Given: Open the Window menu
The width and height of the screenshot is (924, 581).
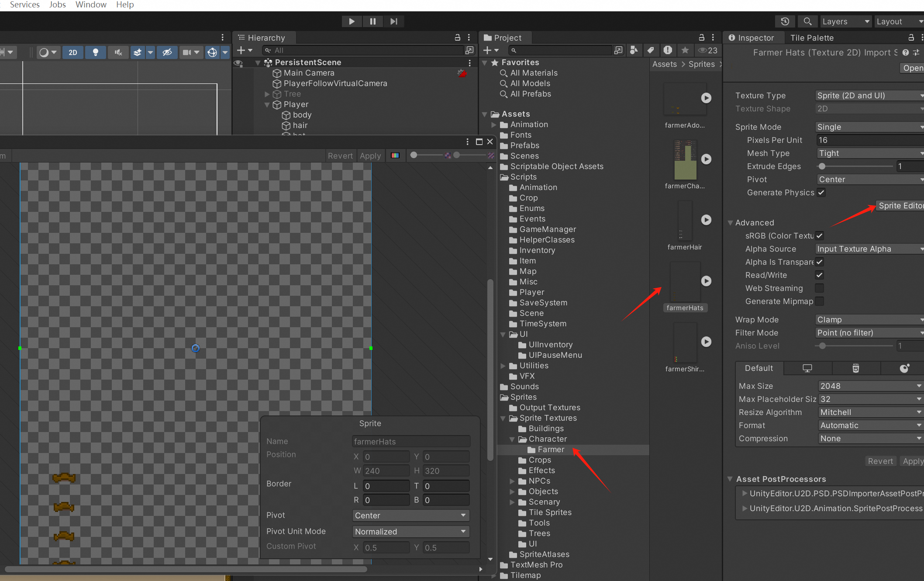Looking at the screenshot, I should point(91,5).
